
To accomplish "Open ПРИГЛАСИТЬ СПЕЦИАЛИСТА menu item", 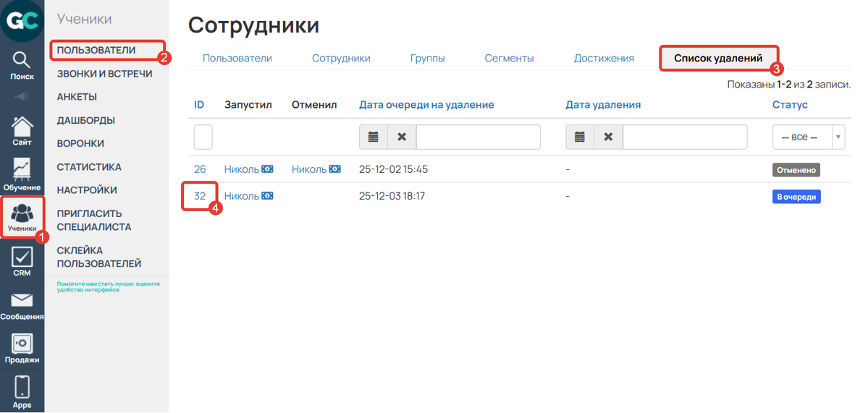I will pyautogui.click(x=94, y=220).
